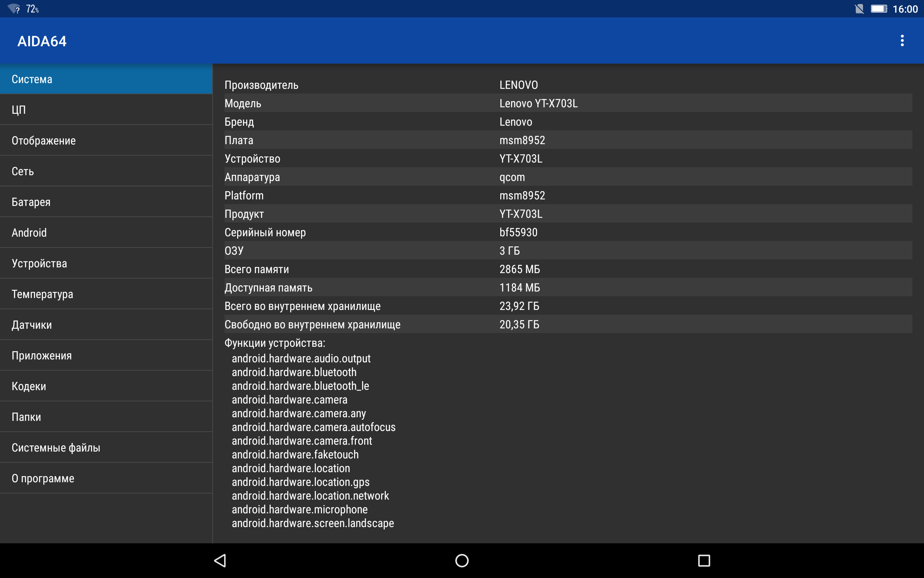Open the Температура section

tap(106, 294)
